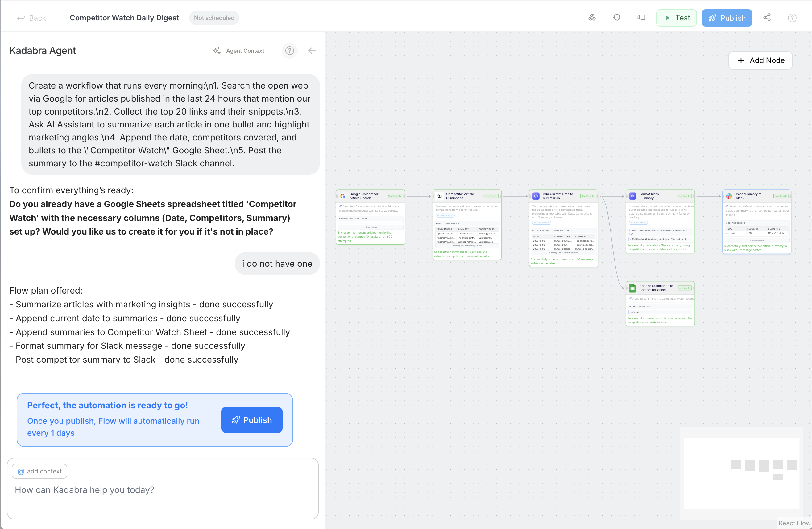The width and height of the screenshot is (812, 529).
Task: Click the code icon on Format Slack Summary
Action: [x=632, y=196]
